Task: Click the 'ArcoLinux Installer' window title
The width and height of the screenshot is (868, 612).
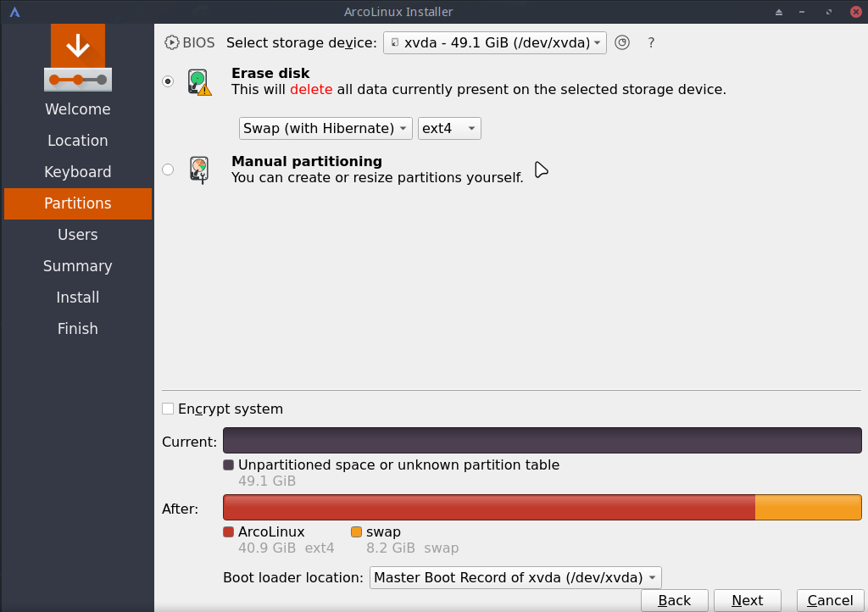Action: [x=398, y=12]
